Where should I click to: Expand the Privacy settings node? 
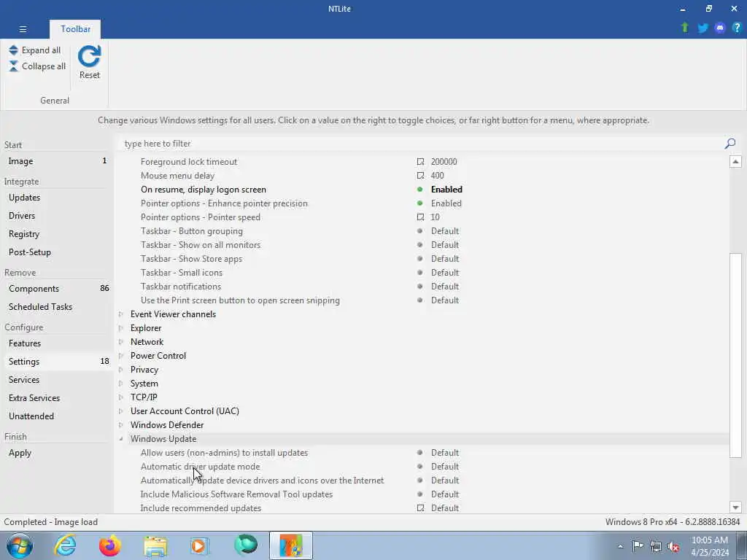click(x=121, y=370)
